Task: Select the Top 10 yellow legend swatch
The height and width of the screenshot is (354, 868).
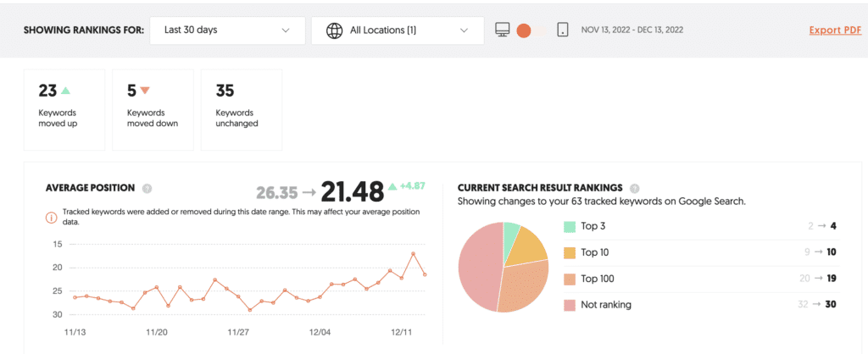Action: point(570,252)
